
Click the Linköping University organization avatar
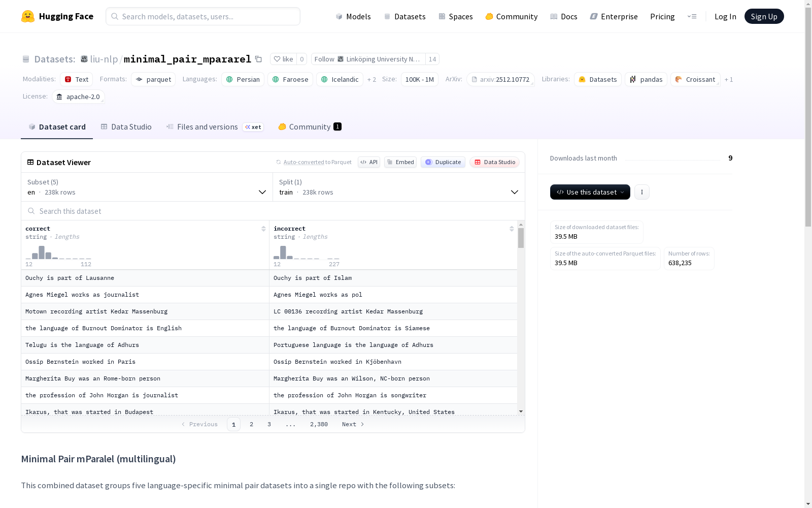(x=341, y=59)
